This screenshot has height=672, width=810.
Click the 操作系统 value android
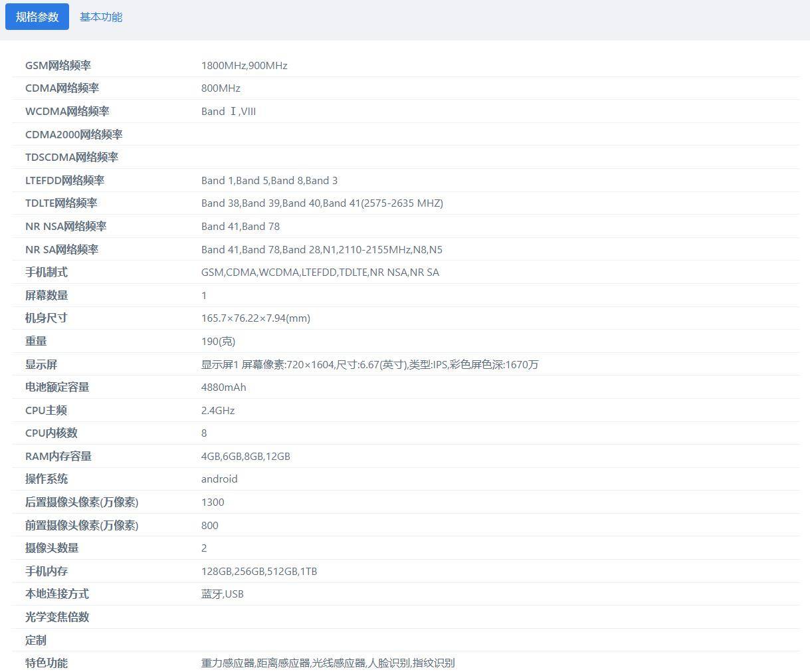(x=219, y=479)
